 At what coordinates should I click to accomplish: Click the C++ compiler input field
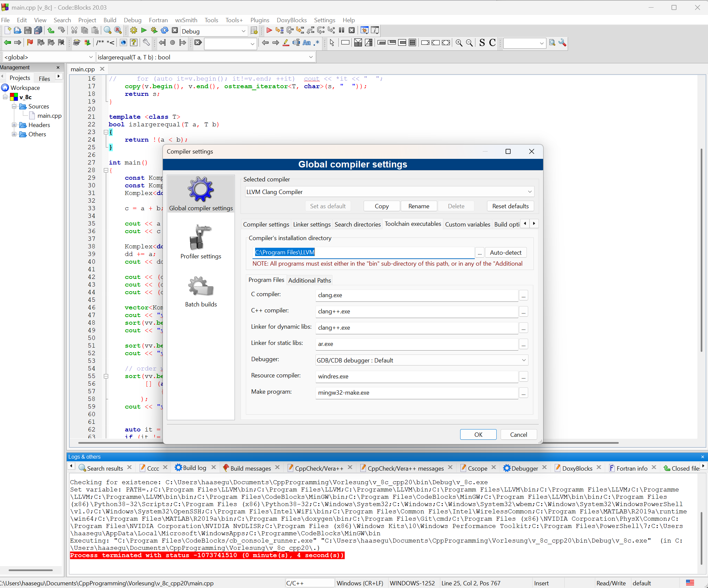tap(416, 311)
